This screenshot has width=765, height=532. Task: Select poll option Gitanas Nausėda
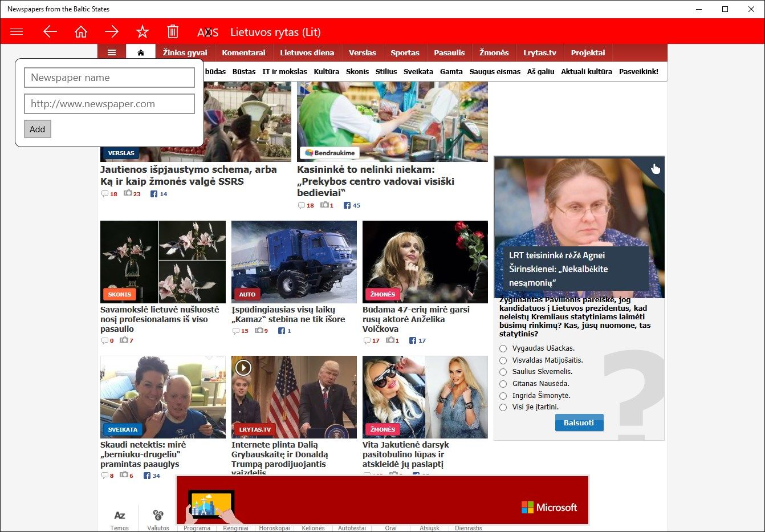pyautogui.click(x=503, y=384)
